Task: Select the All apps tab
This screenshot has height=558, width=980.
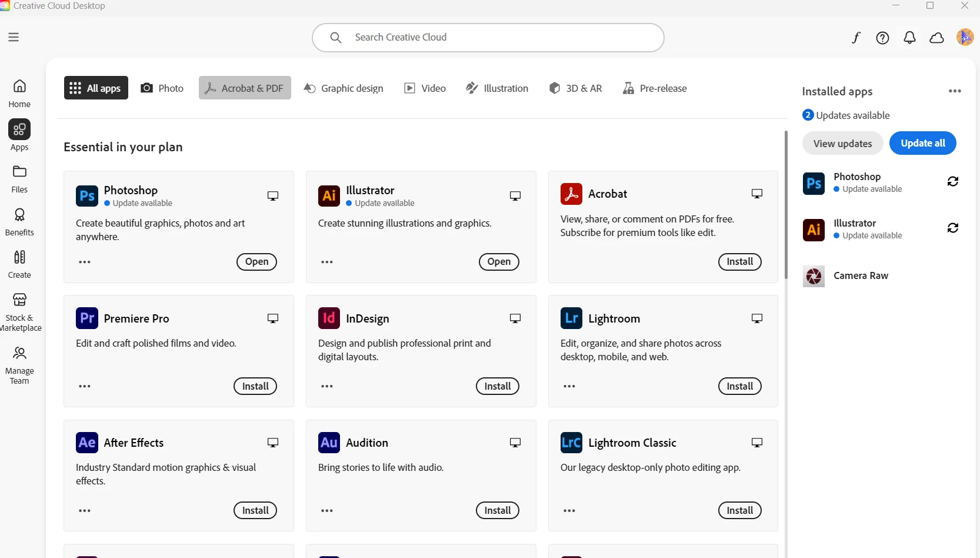Action: pos(96,88)
